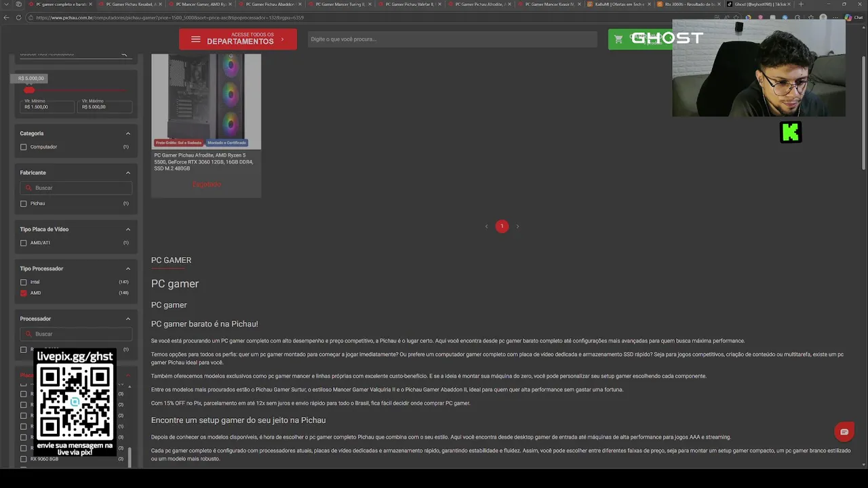Click the filter search magnifier icon
868x488 pixels.
(x=124, y=54)
